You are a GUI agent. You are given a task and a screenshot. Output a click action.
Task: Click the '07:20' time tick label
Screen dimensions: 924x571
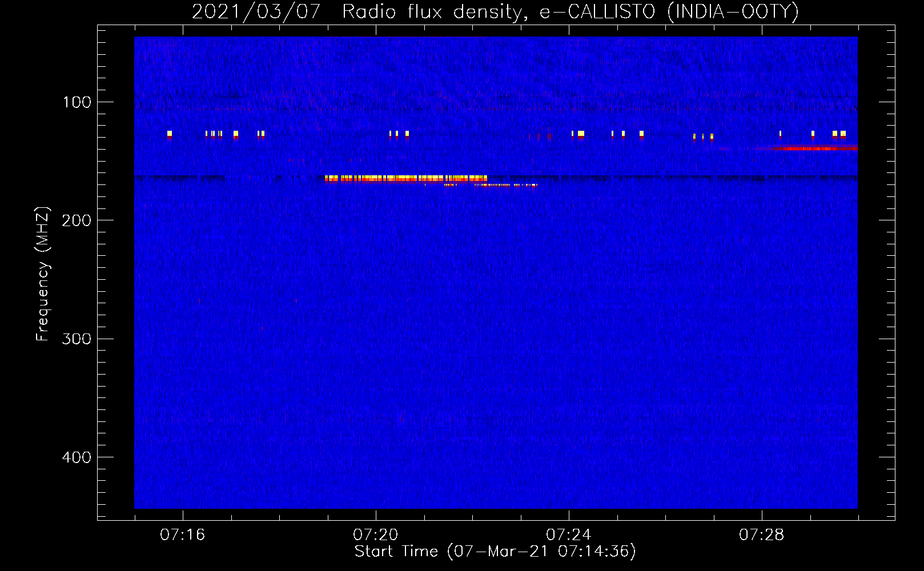point(375,534)
